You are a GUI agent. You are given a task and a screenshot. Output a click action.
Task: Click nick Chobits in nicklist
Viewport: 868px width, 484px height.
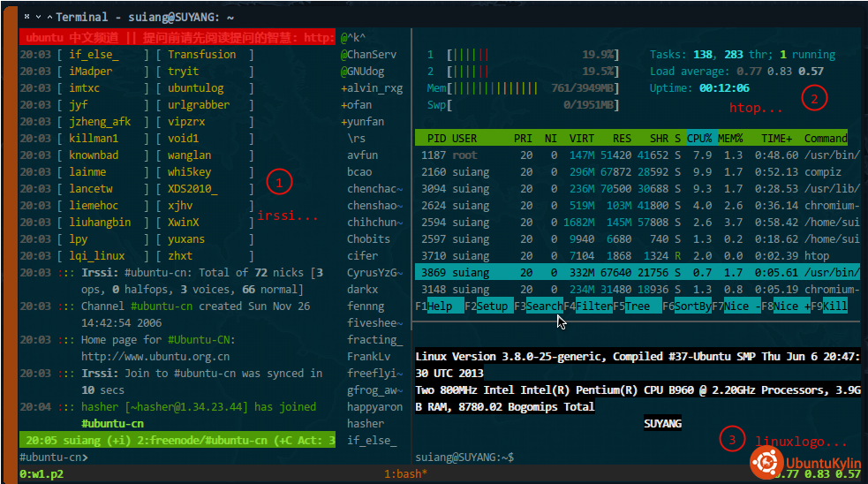(x=368, y=239)
